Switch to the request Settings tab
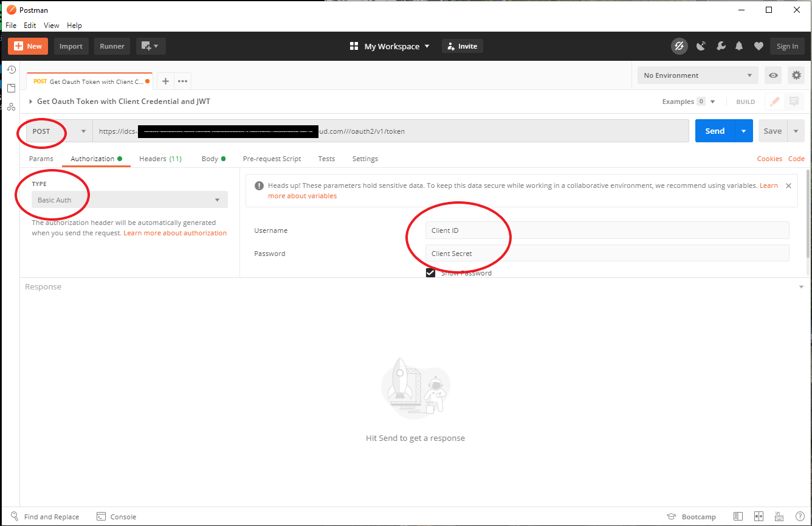 (x=365, y=159)
